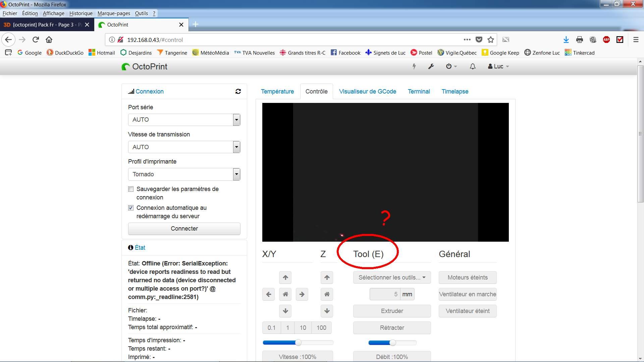Click the Vitesse feed rate slider
This screenshot has width=644, height=362.
click(x=298, y=343)
